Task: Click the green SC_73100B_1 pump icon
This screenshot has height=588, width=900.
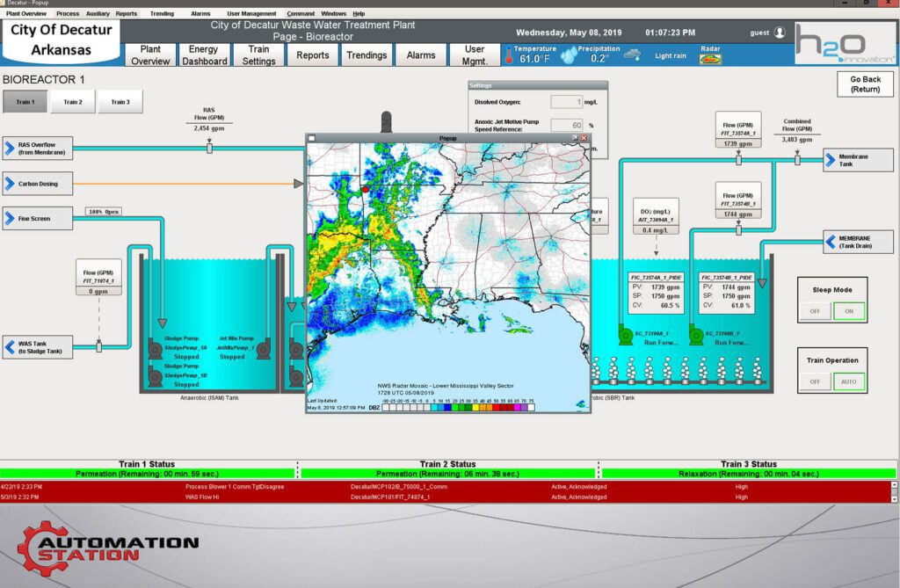Action: pos(696,336)
